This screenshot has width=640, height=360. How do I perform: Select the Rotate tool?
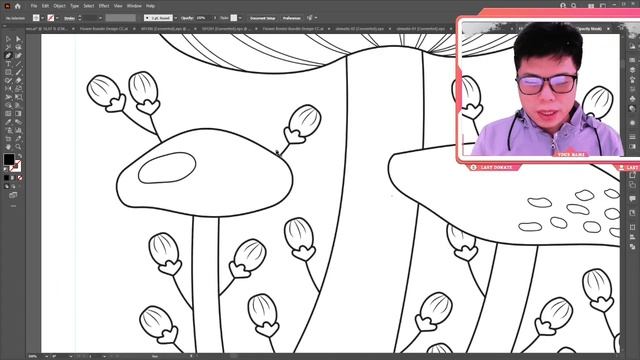pos(8,89)
